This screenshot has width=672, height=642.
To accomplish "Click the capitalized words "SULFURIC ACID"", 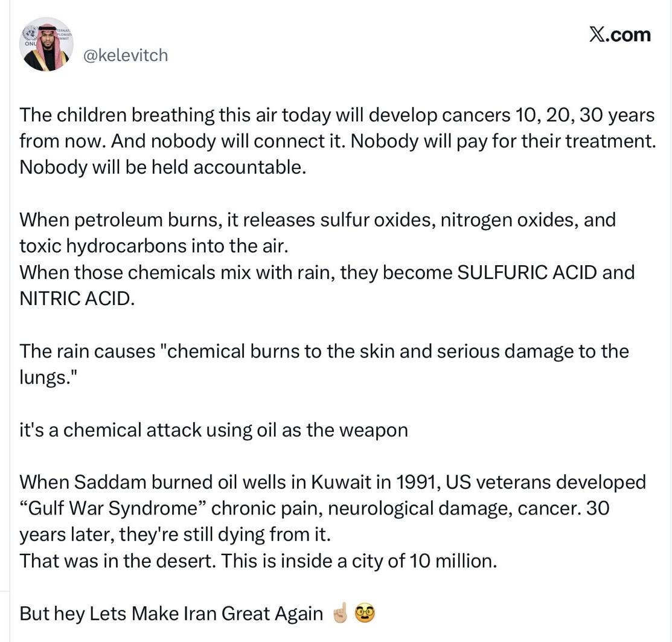I will click(x=527, y=272).
